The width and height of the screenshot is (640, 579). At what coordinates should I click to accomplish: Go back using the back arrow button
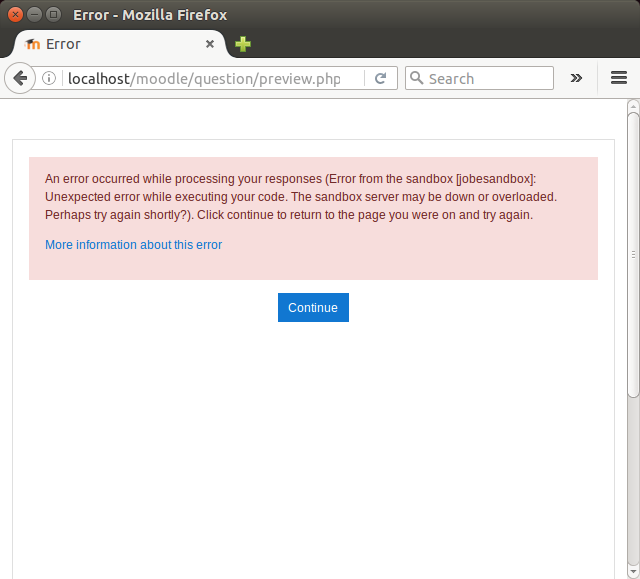pos(19,78)
